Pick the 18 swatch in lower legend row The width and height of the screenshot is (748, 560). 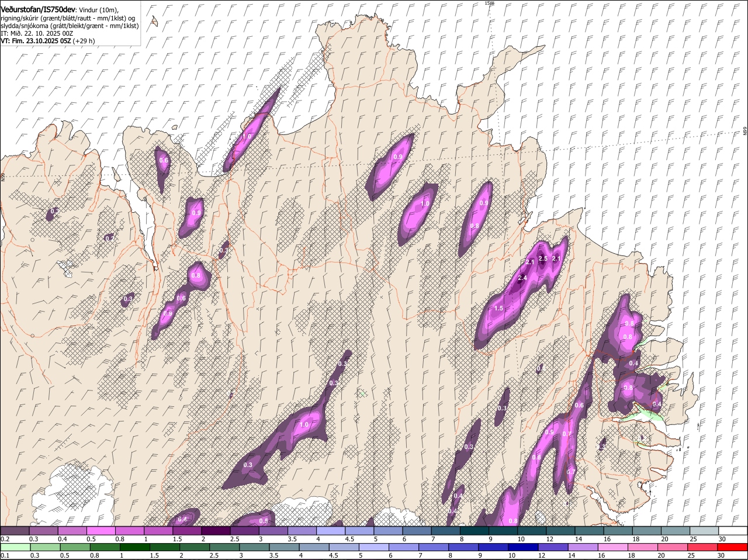(x=642, y=548)
